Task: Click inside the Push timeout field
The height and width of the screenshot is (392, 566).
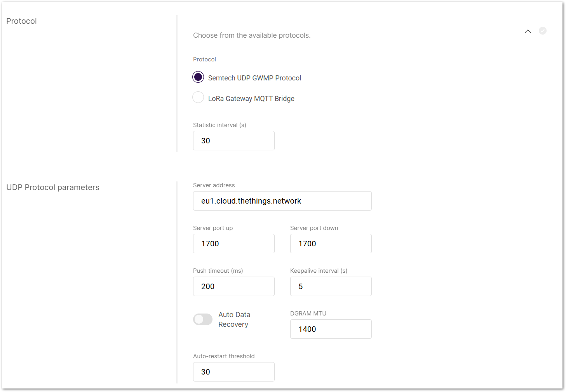Action: (233, 286)
